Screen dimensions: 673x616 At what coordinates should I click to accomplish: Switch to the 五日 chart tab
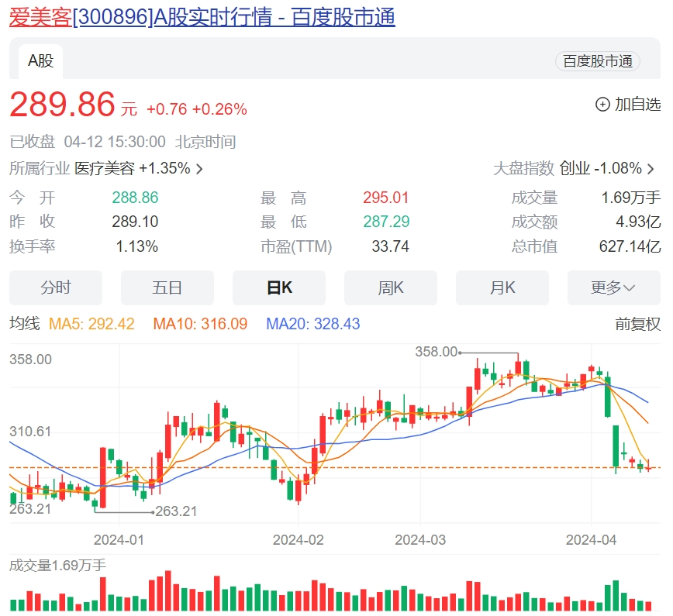(167, 287)
